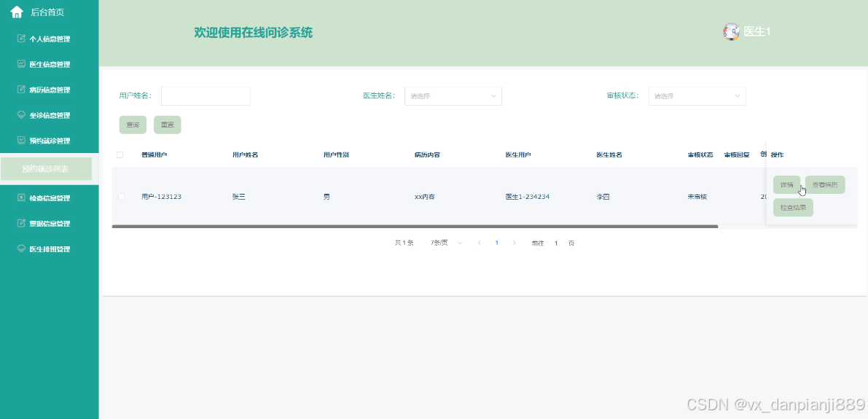Click the diamond icon next to 坐诊信息管理

[22, 115]
